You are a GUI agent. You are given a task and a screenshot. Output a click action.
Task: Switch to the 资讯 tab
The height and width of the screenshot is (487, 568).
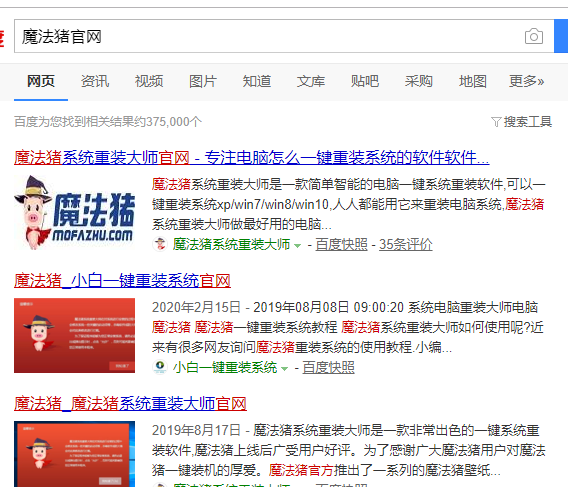[95, 81]
